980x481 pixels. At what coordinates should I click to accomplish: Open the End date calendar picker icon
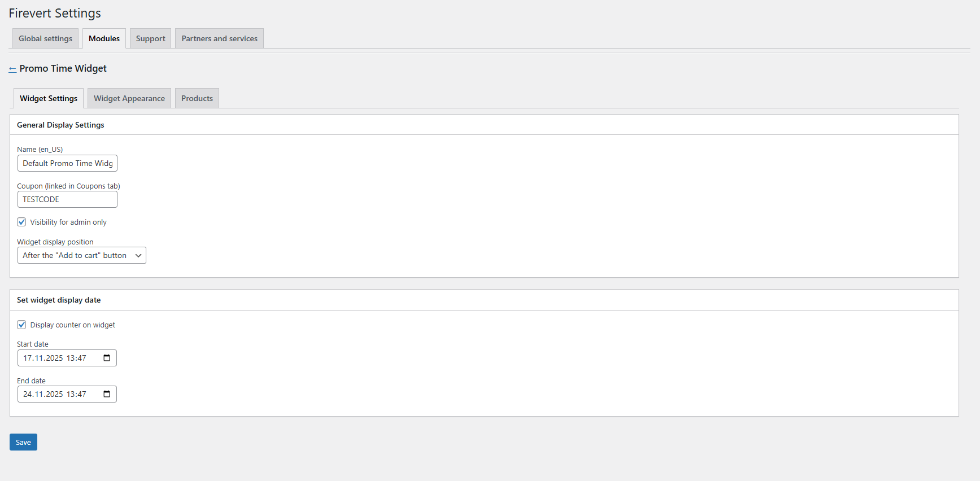pyautogui.click(x=107, y=394)
